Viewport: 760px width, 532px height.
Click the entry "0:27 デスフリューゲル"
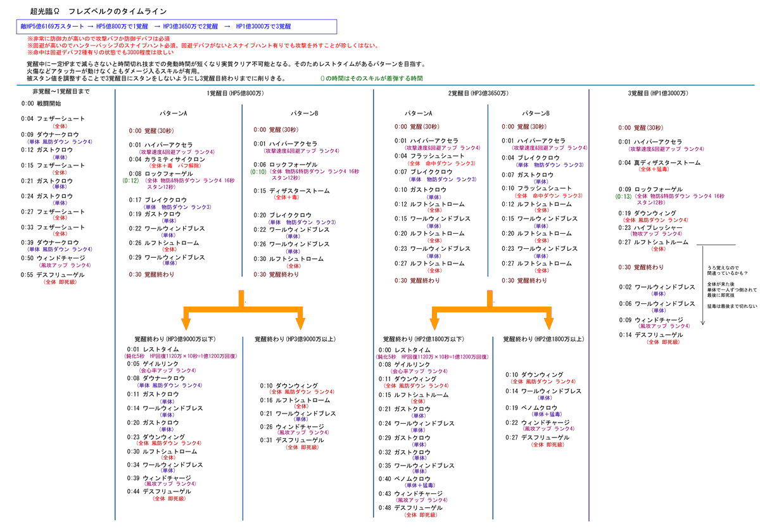click(538, 438)
